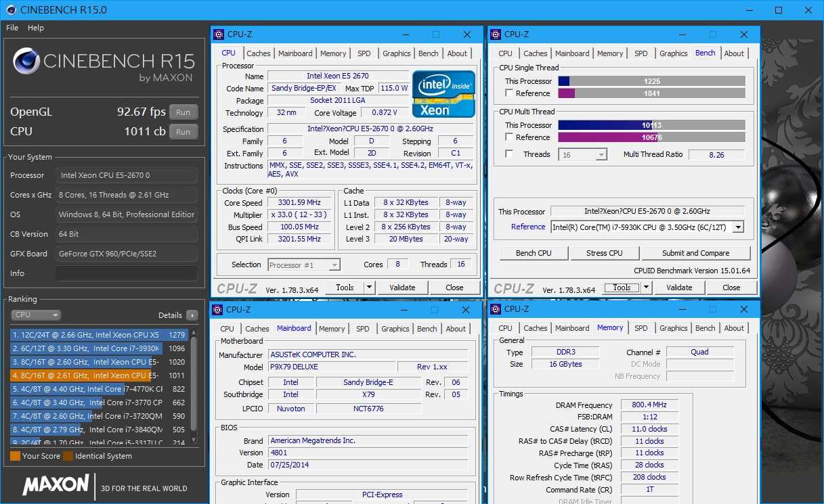Click the Tools button in CPU-Z Bench window

tap(622, 288)
